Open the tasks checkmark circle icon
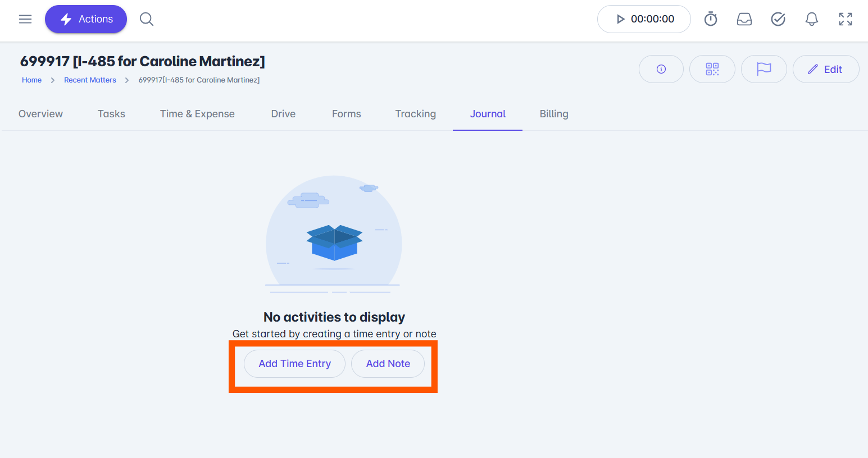The width and height of the screenshot is (868, 458). pyautogui.click(x=778, y=19)
